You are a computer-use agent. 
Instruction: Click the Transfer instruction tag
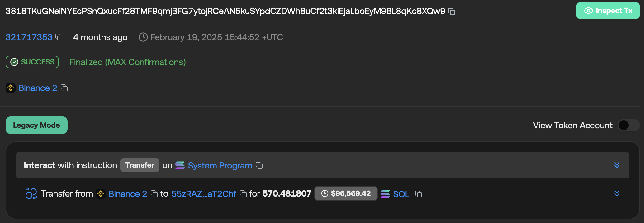tap(140, 165)
